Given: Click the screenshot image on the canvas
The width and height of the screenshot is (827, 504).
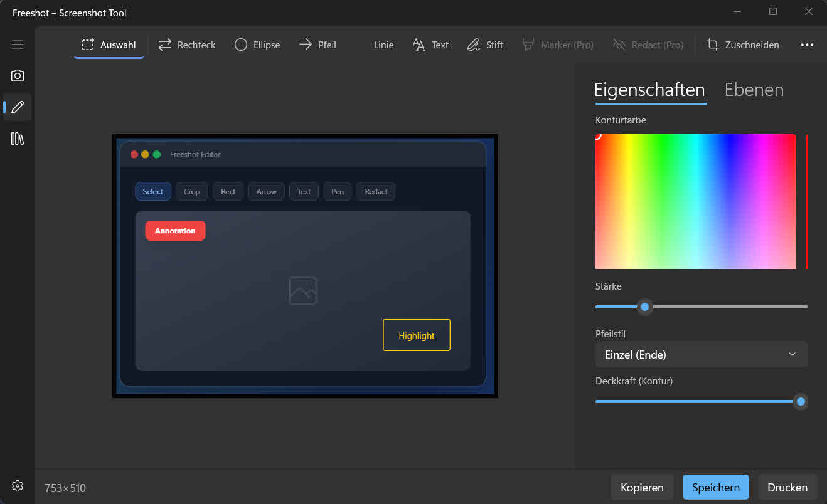Looking at the screenshot, I should coord(305,266).
